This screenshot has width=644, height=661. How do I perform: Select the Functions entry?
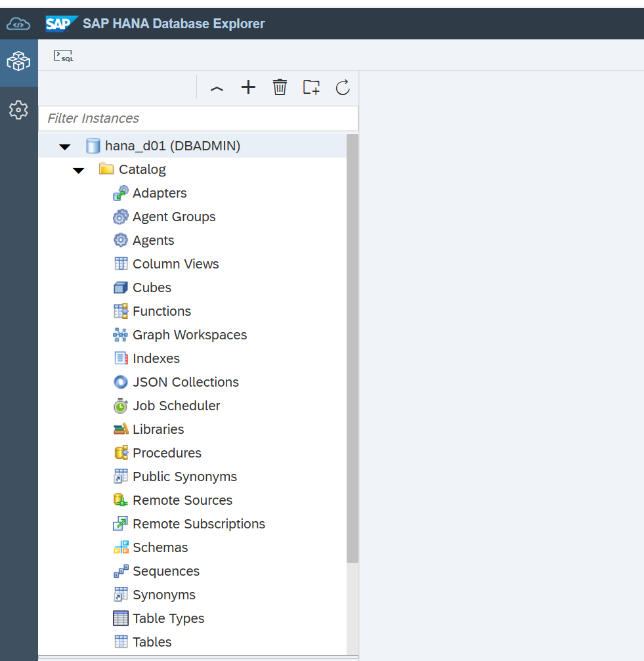(x=161, y=311)
